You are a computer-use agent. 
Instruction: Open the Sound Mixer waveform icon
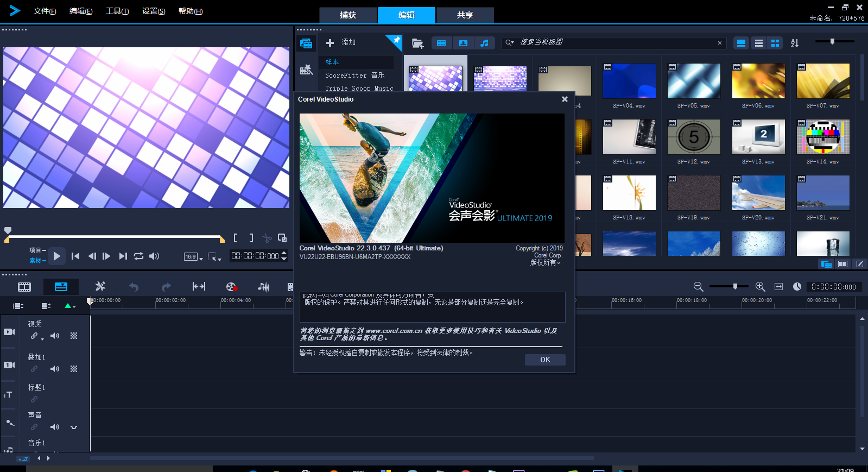coord(263,287)
